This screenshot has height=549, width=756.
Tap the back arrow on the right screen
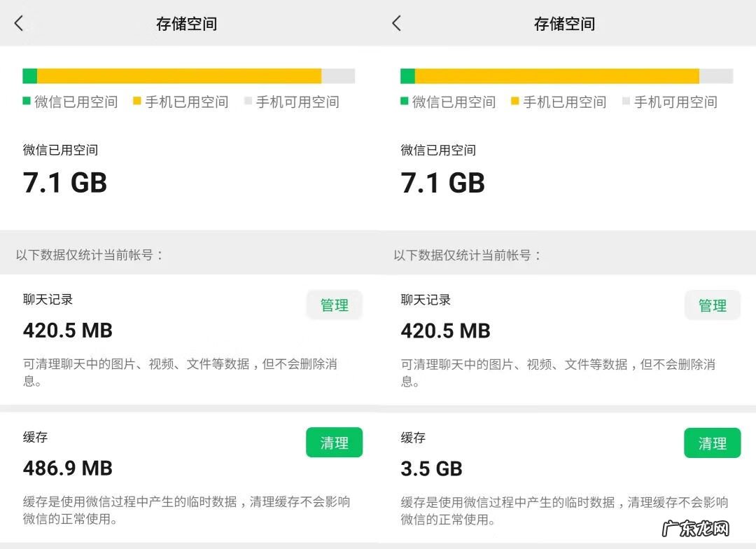(x=396, y=23)
